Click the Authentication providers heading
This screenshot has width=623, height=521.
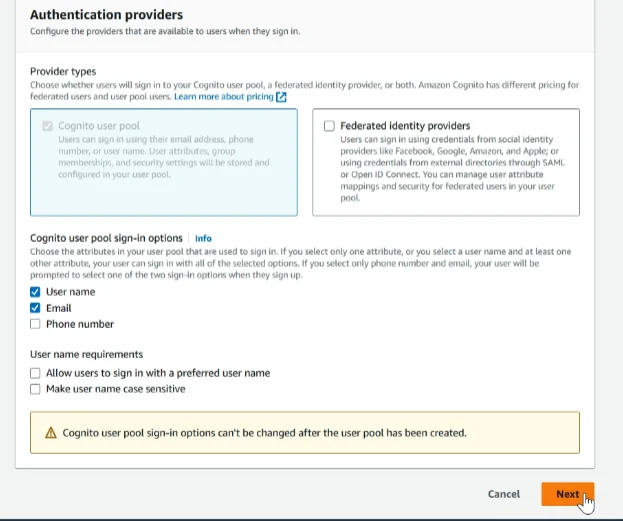[x=106, y=15]
